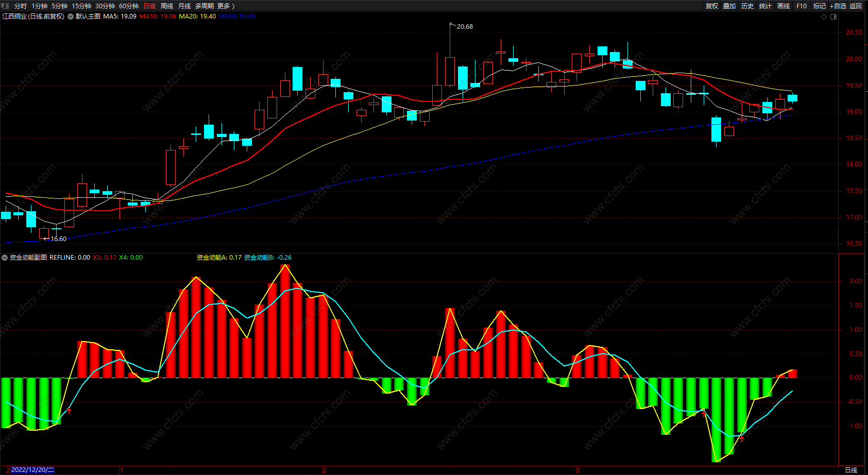Activate the 画线 drawing tools button

point(784,6)
